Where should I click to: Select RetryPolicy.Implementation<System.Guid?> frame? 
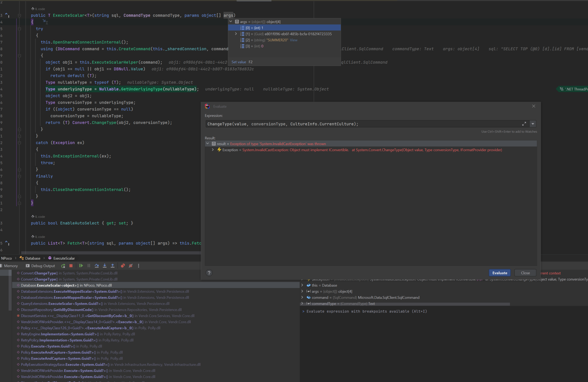[156, 340]
